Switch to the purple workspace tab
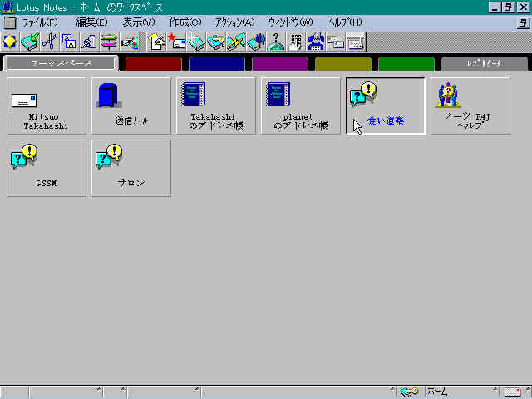Screen dimensions: 532x399 click(280, 64)
